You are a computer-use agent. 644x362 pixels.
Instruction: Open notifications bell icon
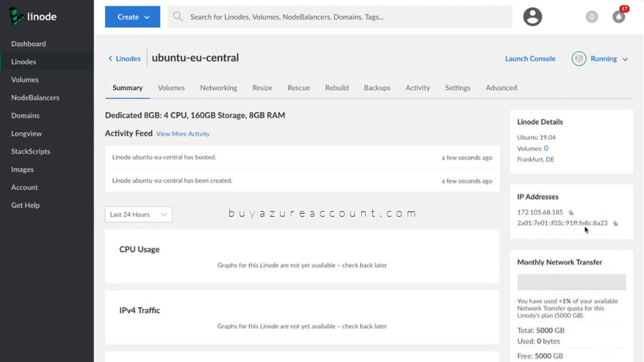point(619,17)
